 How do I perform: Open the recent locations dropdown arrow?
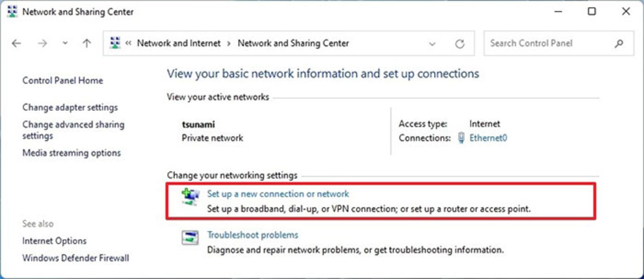coord(65,43)
